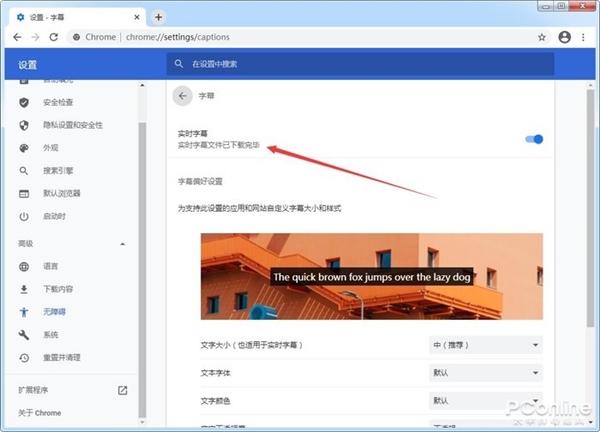The height and width of the screenshot is (432, 600).
Task: Go back with browser back arrow
Action: click(x=17, y=37)
